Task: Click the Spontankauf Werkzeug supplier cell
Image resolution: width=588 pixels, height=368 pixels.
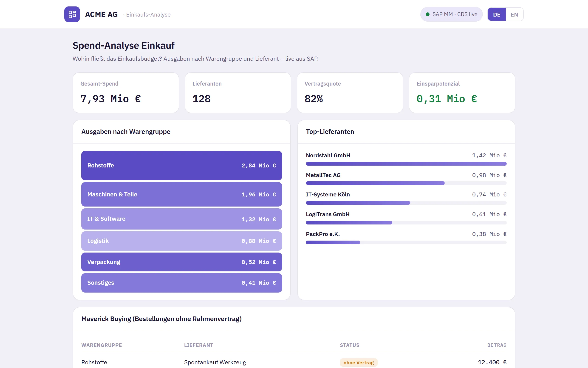Action: pos(215,362)
